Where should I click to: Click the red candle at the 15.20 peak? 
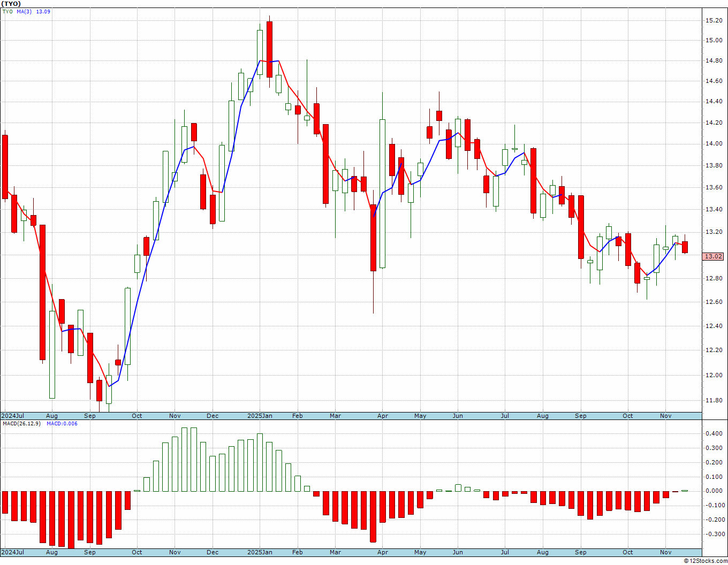pos(269,49)
